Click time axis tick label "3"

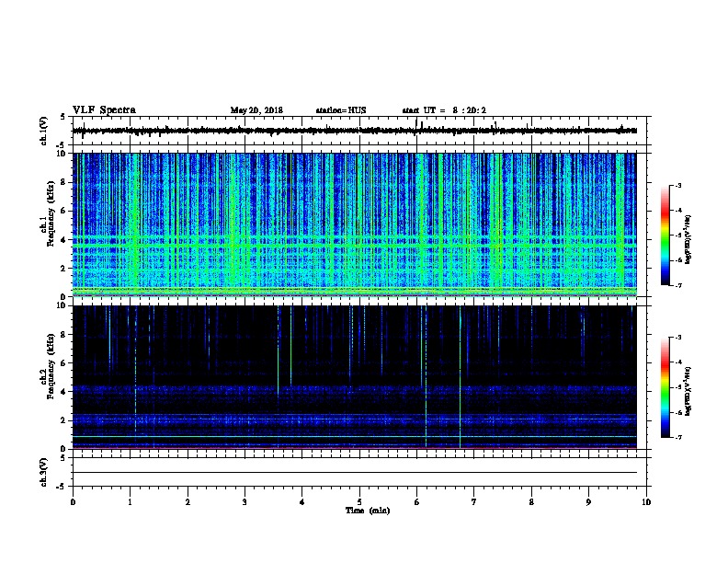(245, 502)
